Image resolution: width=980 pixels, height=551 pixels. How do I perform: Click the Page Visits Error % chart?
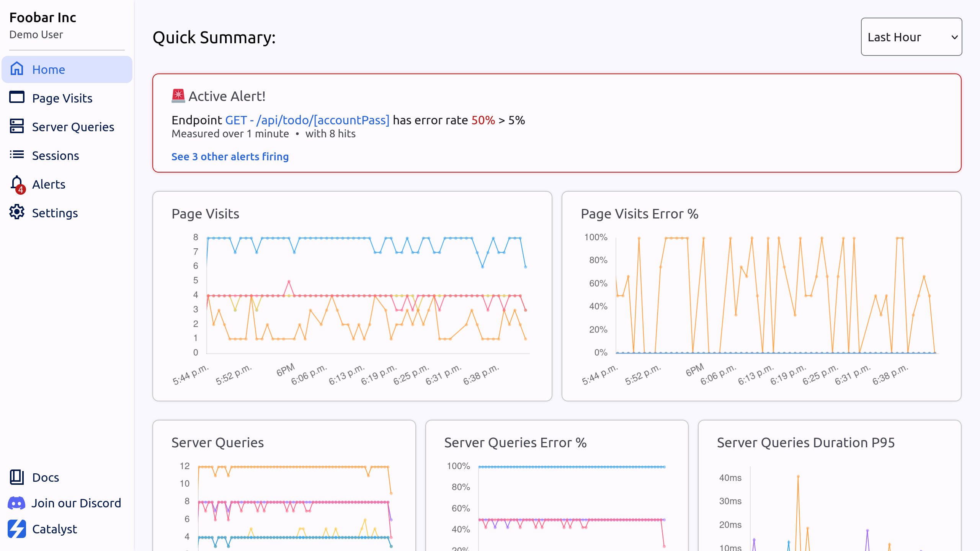(x=761, y=296)
